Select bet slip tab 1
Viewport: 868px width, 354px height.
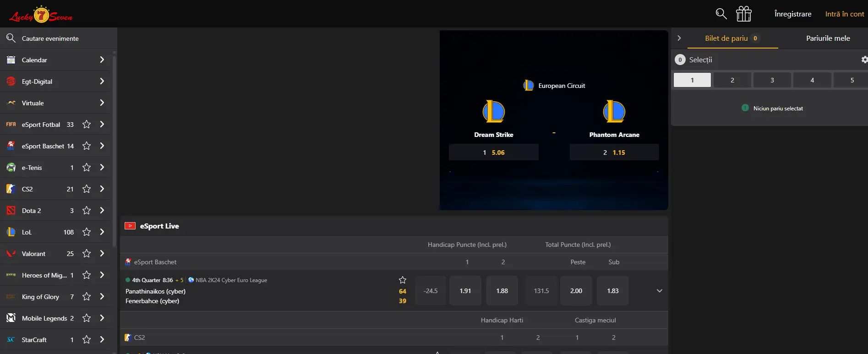(x=692, y=80)
